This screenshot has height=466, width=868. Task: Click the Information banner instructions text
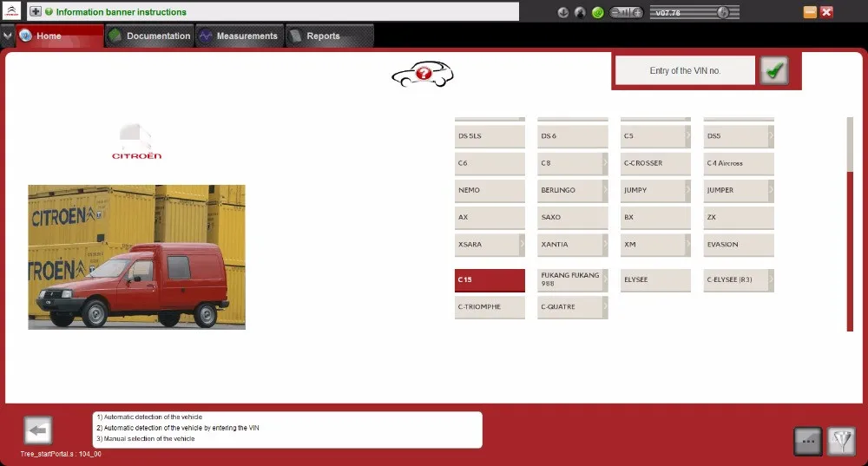click(x=122, y=11)
